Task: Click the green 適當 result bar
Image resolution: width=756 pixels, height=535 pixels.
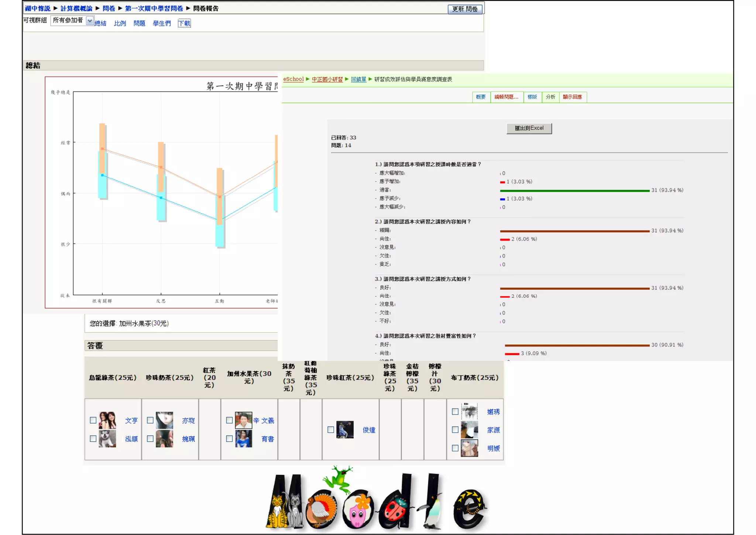Action: (574, 191)
